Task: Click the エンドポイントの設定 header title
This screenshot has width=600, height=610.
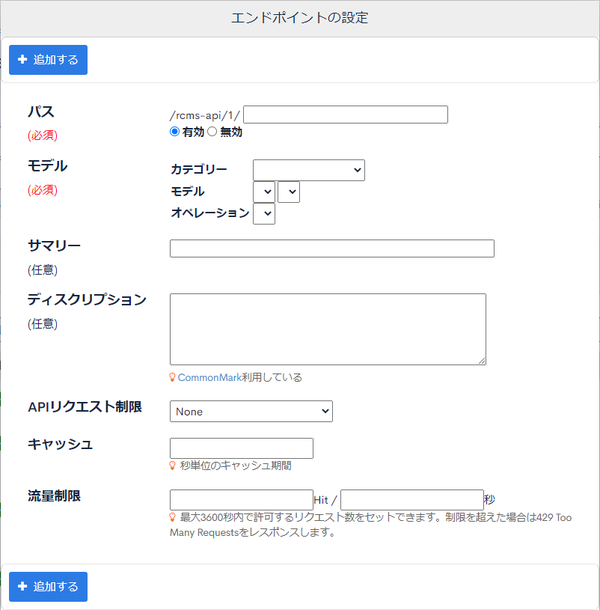Action: coord(300,18)
